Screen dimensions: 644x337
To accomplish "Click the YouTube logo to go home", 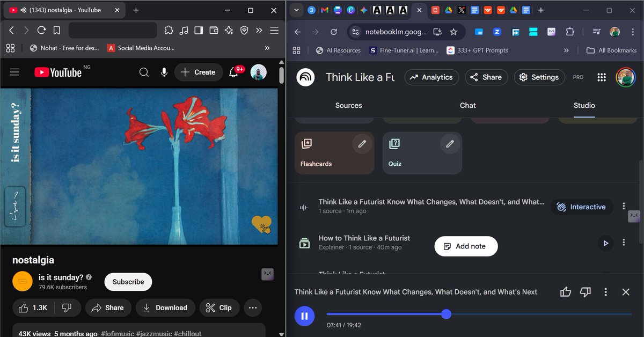I will (58, 72).
